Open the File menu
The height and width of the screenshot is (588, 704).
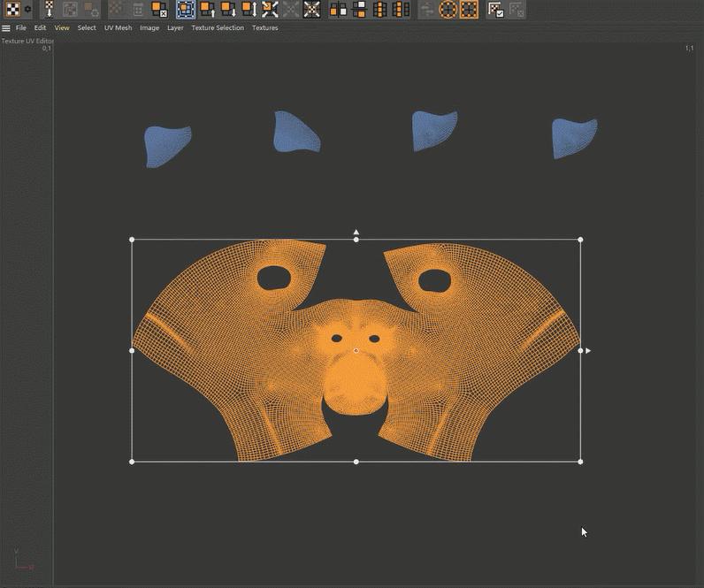tap(20, 27)
